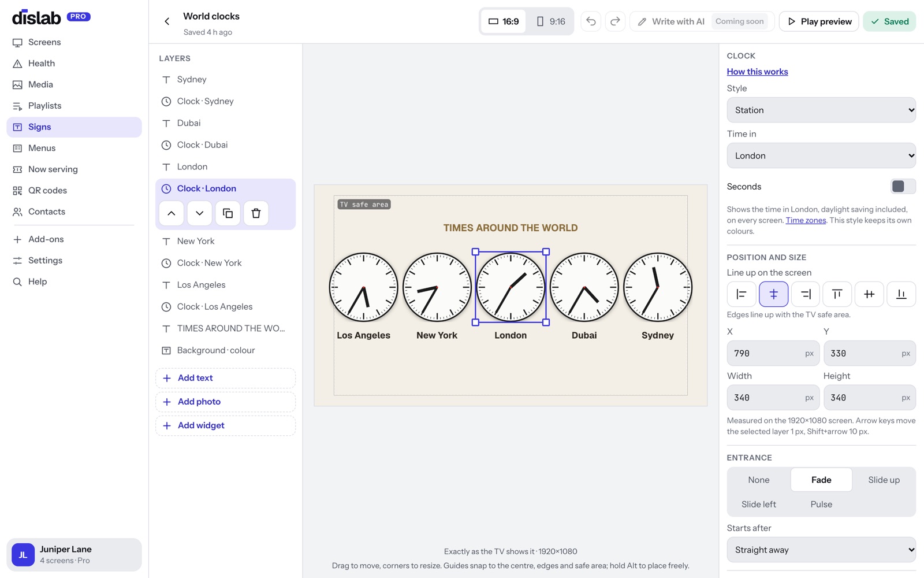Choose None entrance effect
924x578 pixels.
(x=758, y=480)
